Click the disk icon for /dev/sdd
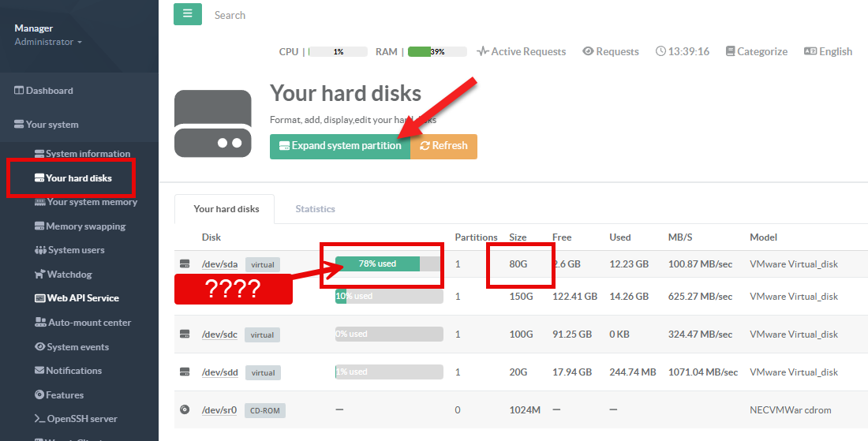This screenshot has height=441, width=868. pos(185,372)
